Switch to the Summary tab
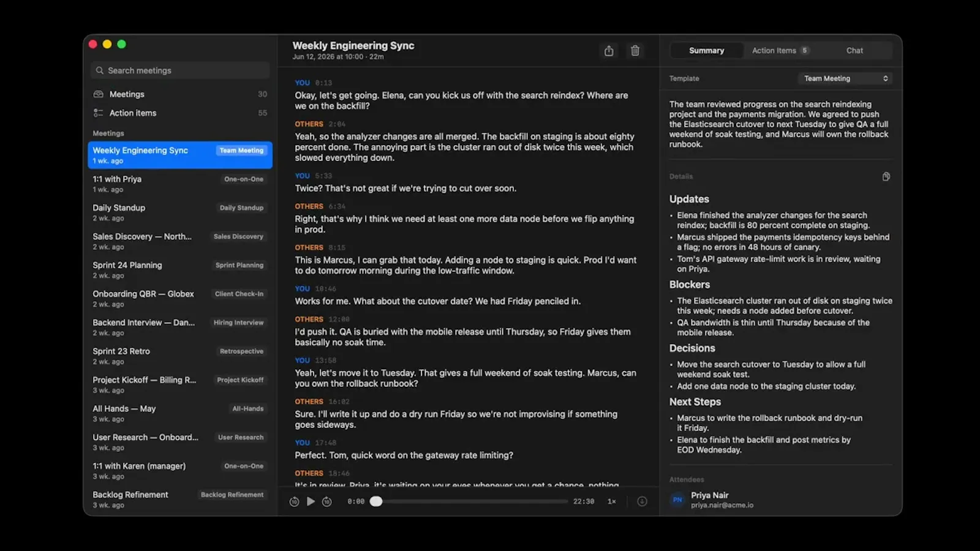 [x=706, y=51]
